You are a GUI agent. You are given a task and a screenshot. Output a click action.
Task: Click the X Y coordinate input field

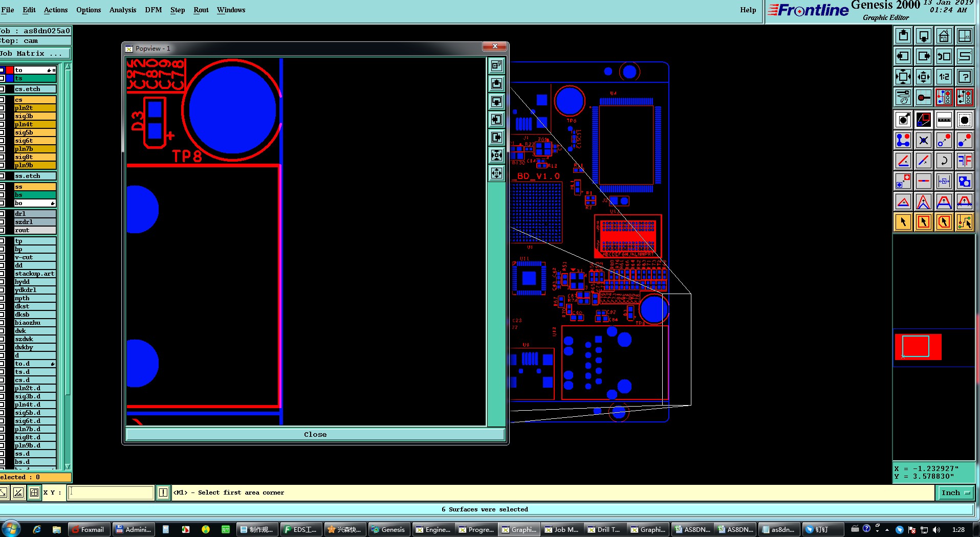tap(111, 493)
